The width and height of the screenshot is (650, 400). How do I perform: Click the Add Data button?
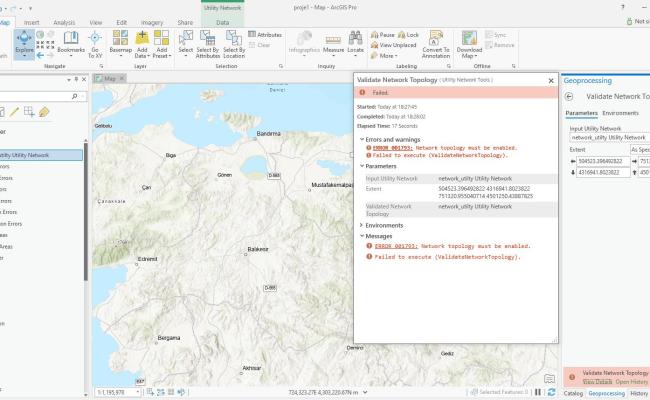(142, 44)
